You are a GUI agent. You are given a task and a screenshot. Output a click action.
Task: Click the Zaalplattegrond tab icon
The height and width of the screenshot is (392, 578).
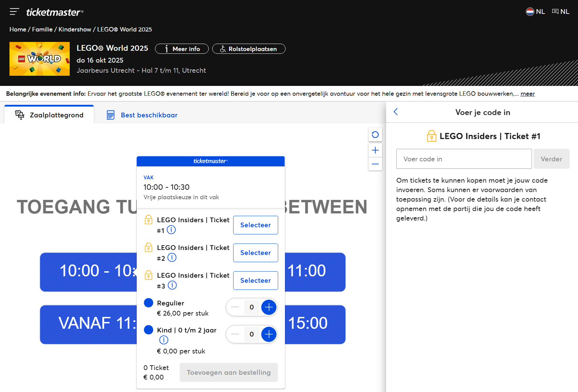pos(20,115)
